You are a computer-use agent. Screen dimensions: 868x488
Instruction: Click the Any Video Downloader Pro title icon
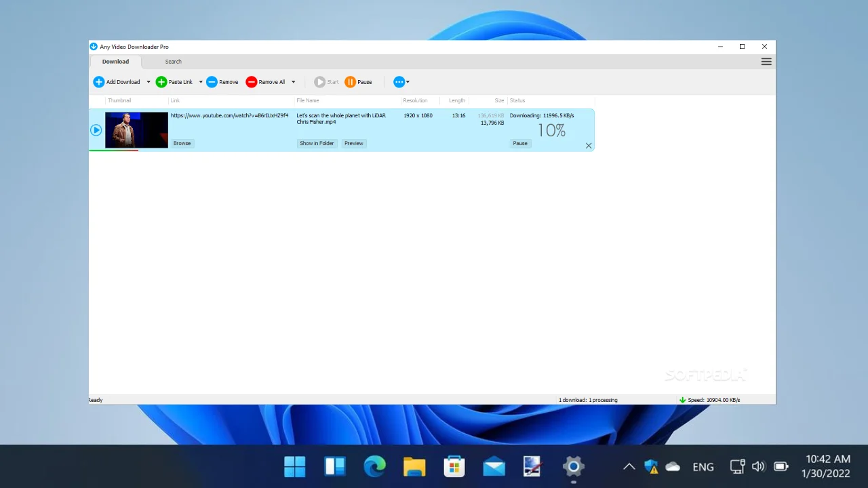pyautogui.click(x=94, y=47)
